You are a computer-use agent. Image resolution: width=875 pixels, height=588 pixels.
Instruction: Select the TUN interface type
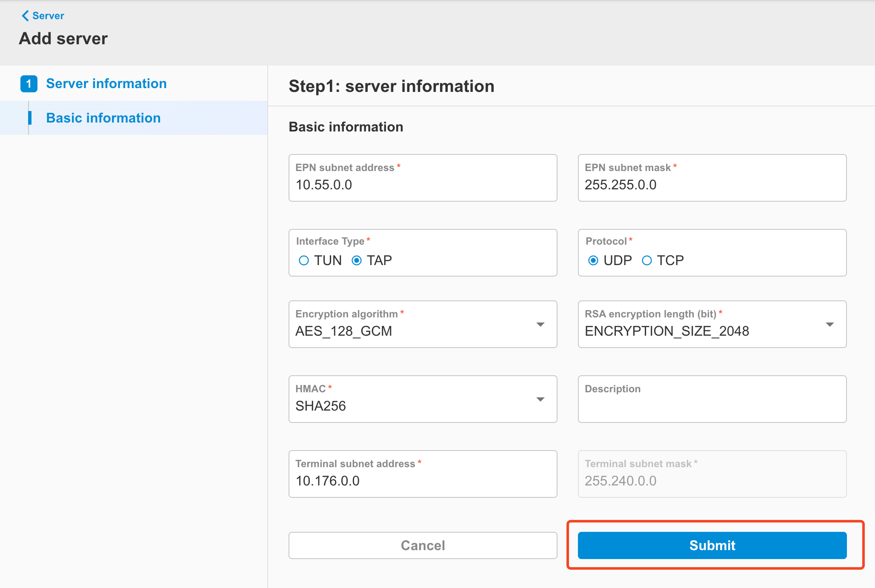point(304,260)
